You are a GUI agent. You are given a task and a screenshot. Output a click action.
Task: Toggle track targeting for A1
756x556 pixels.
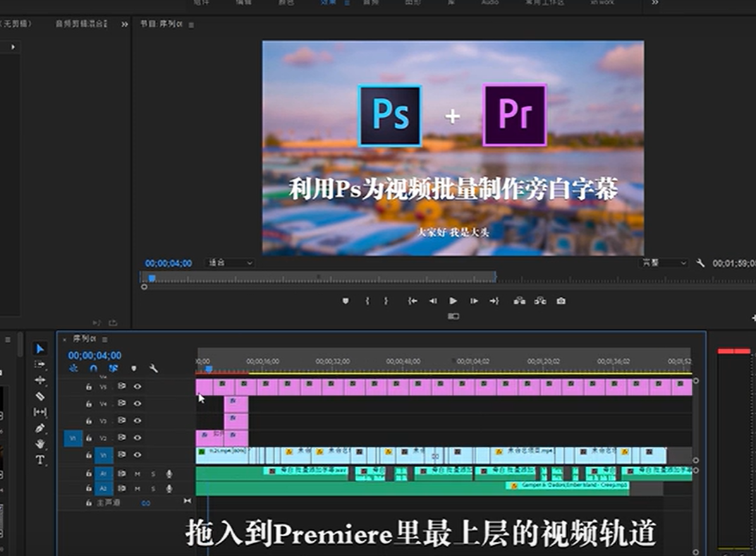click(x=103, y=473)
